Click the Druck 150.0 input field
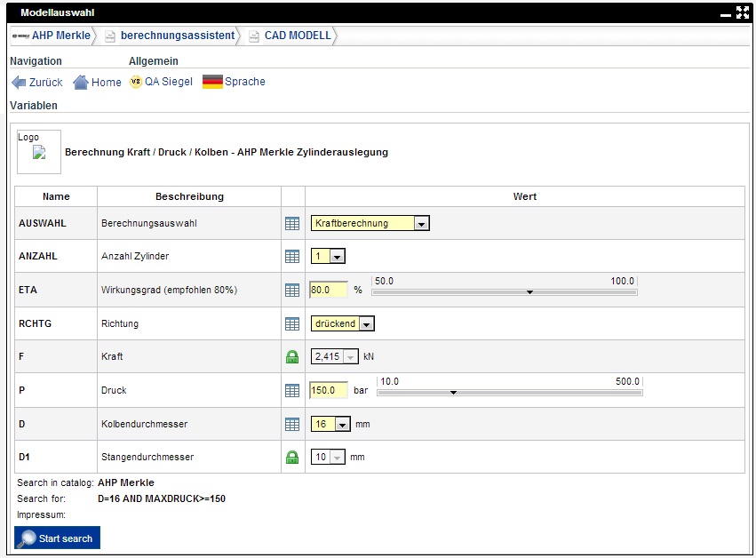756x558 pixels. pyautogui.click(x=329, y=390)
